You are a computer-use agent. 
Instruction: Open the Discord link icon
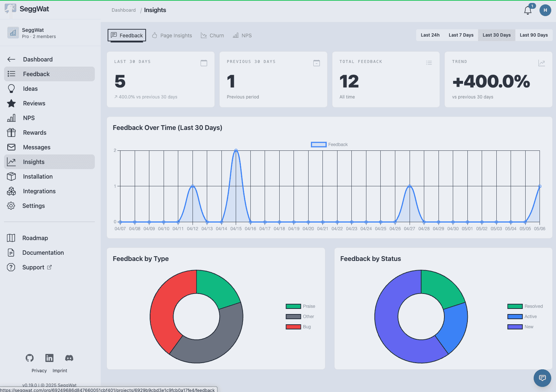click(x=69, y=358)
